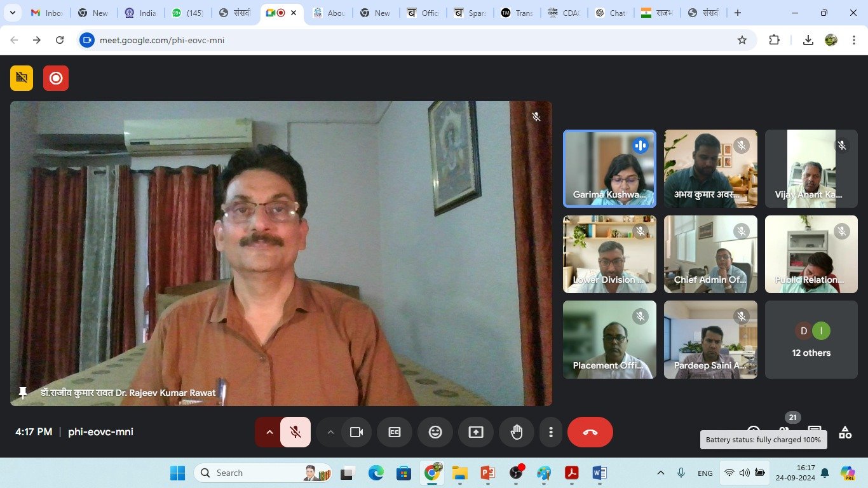Turn on closed captions
Viewport: 868px width, 488px height.
[395, 432]
